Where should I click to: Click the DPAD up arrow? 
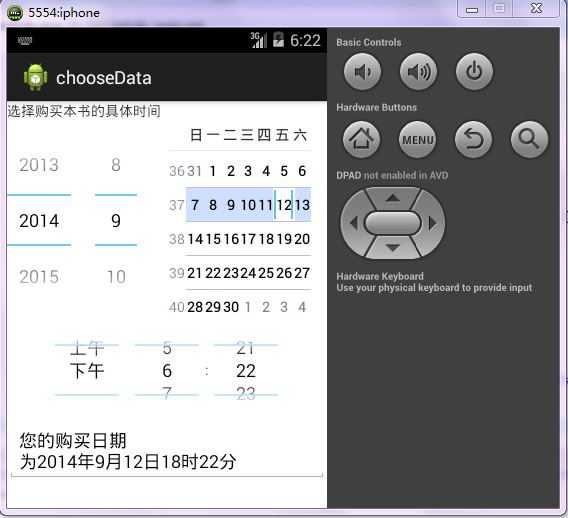click(x=393, y=198)
